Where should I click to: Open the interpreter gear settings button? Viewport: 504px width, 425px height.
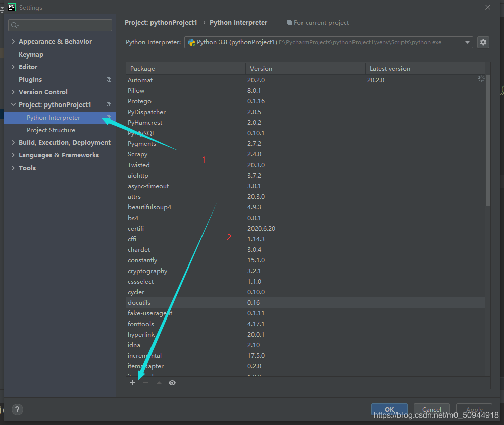click(483, 42)
